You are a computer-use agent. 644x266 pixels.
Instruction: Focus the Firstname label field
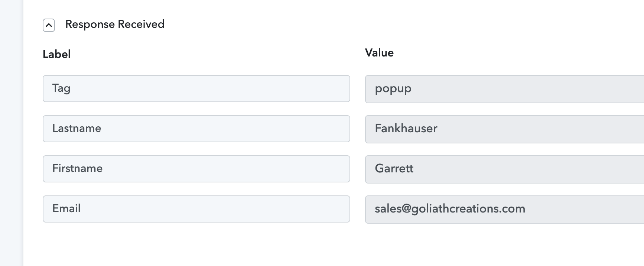click(x=196, y=169)
